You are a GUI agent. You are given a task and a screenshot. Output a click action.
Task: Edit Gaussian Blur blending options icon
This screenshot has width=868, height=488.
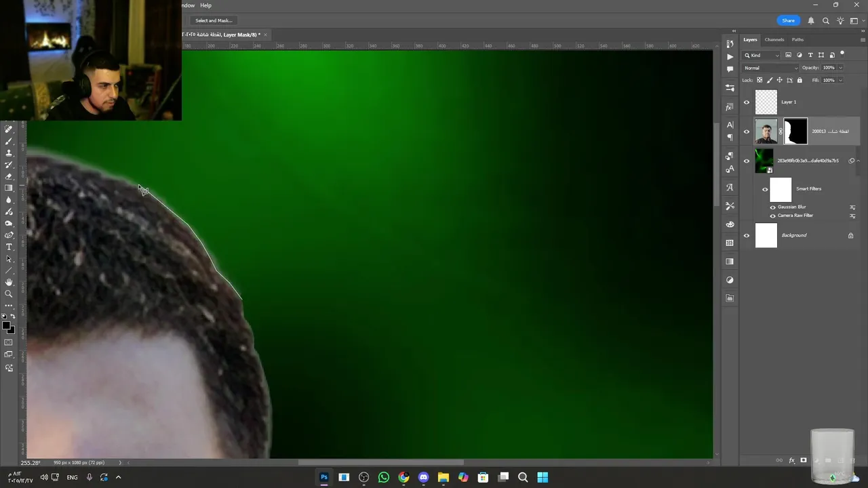852,207
